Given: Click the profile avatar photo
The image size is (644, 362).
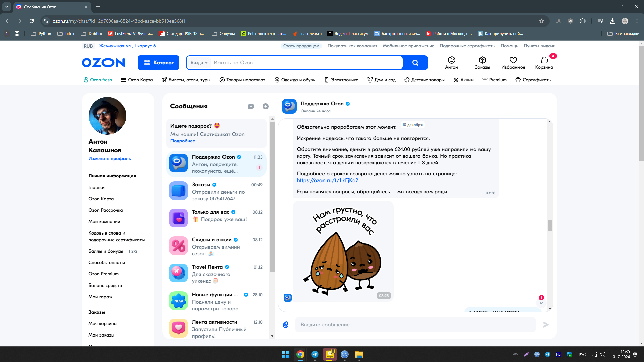Looking at the screenshot, I should tap(107, 116).
